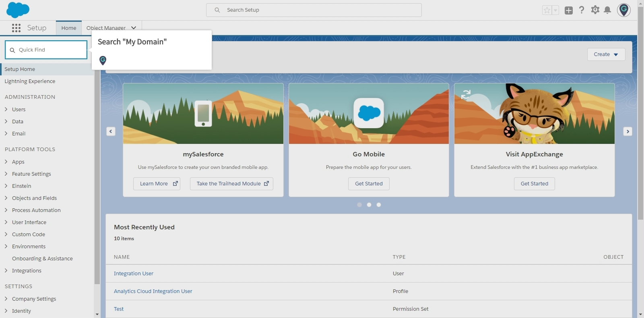This screenshot has height=318, width=644.
Task: Open the global actions plus icon
Action: 569,10
